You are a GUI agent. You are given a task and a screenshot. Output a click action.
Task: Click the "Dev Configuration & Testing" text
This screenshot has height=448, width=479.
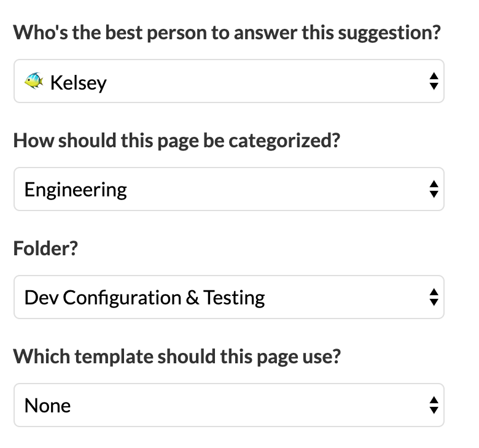[x=144, y=298]
